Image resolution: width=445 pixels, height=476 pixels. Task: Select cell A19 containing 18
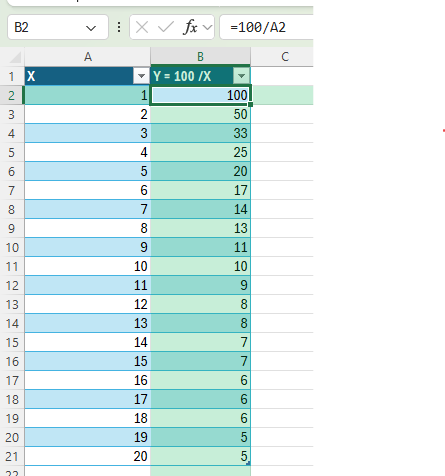[88, 418]
